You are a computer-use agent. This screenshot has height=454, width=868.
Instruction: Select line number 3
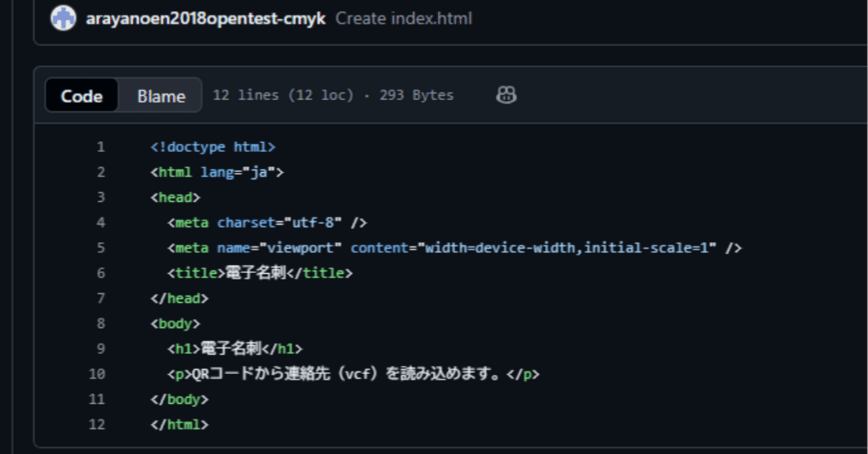coord(100,197)
